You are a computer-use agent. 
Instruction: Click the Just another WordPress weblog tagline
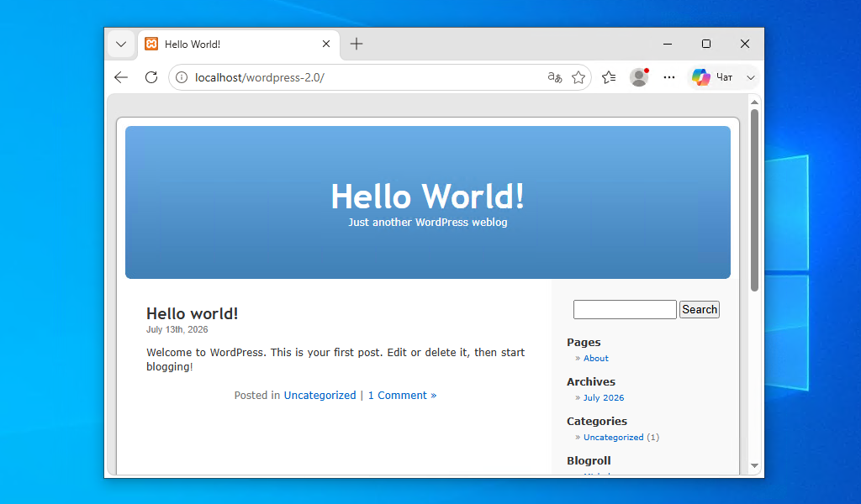pyautogui.click(x=428, y=222)
